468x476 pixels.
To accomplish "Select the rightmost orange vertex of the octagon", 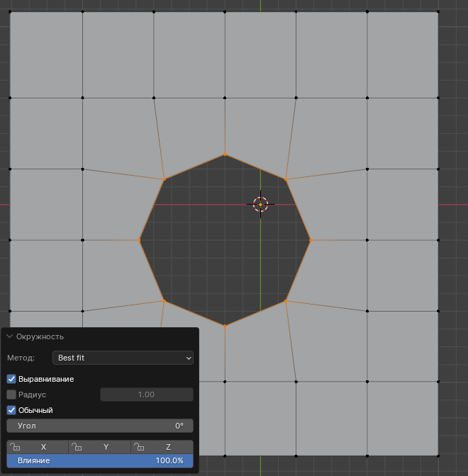I will [x=311, y=240].
